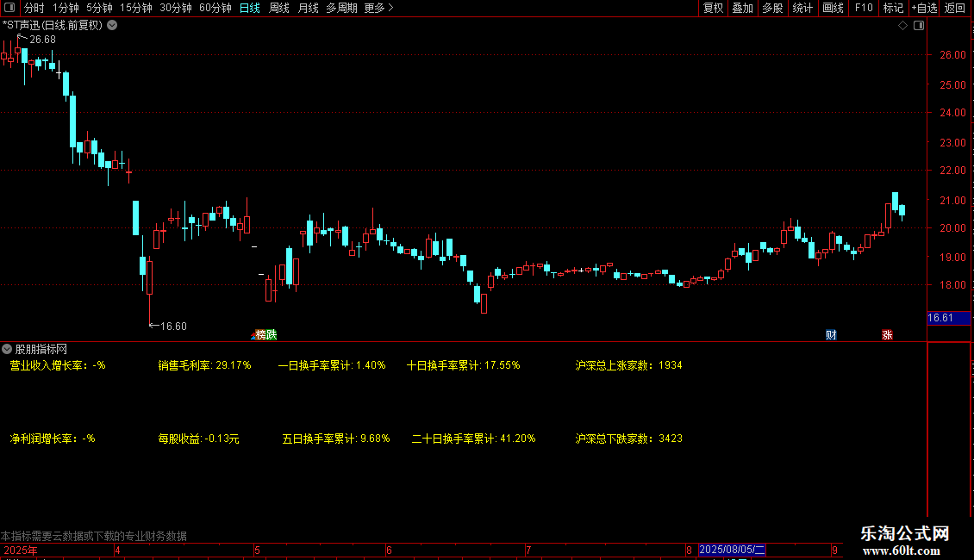Click 每股收益: -0.13元 text
The image size is (974, 560).
point(198,439)
